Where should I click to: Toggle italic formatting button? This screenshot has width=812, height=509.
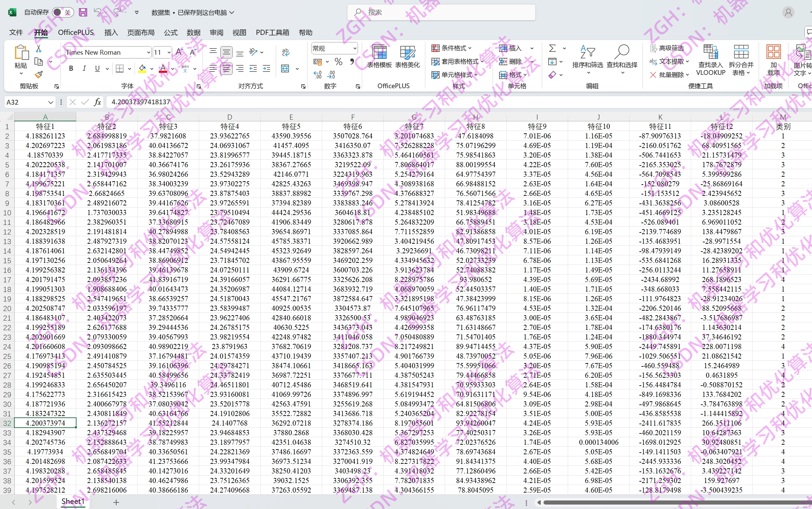click(x=84, y=69)
